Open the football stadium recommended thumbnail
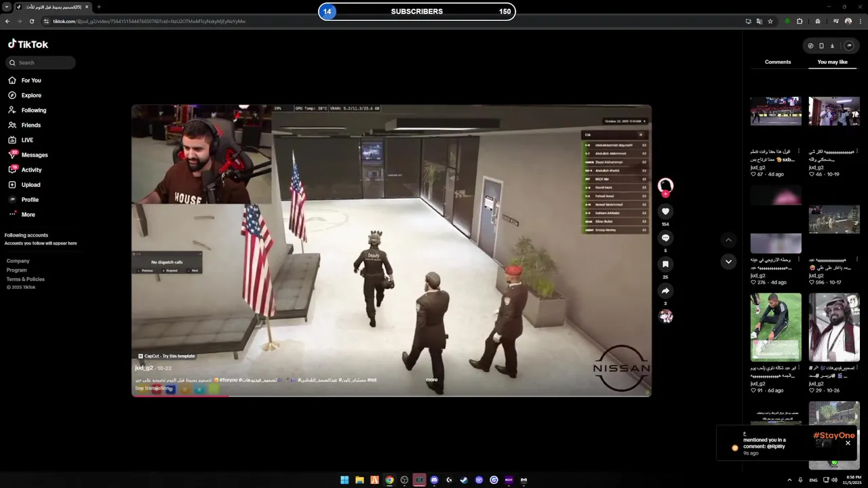 [776, 111]
